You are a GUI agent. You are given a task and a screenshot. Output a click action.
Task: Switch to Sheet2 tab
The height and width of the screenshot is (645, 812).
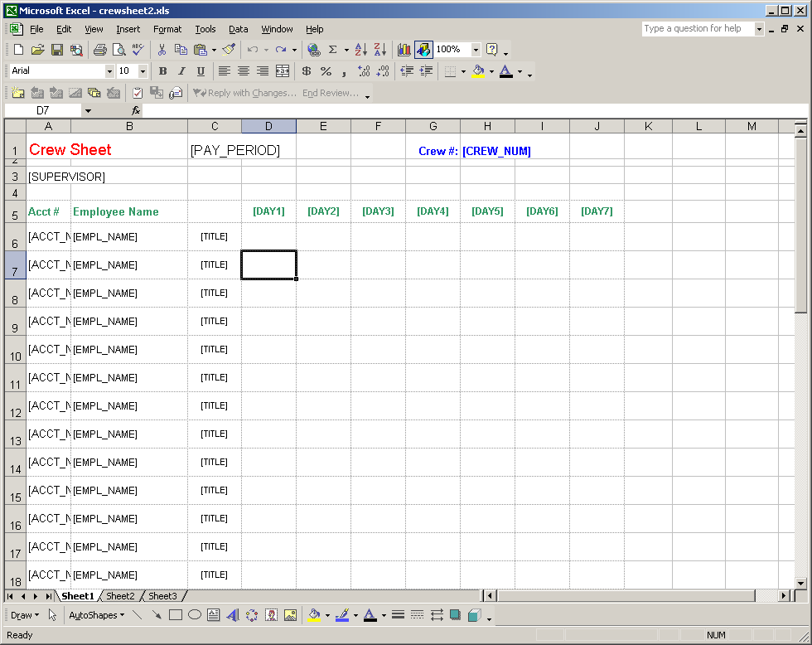click(120, 596)
